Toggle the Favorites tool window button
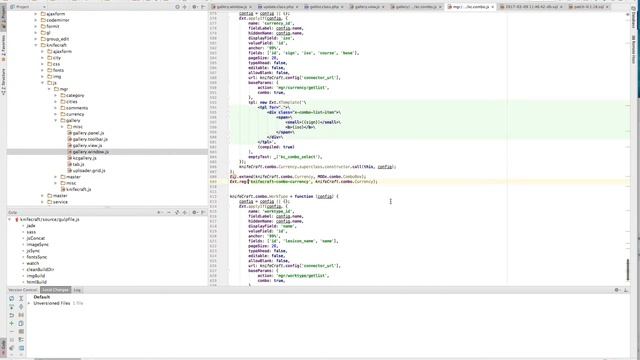This screenshot has width=640, height=360. point(3,48)
